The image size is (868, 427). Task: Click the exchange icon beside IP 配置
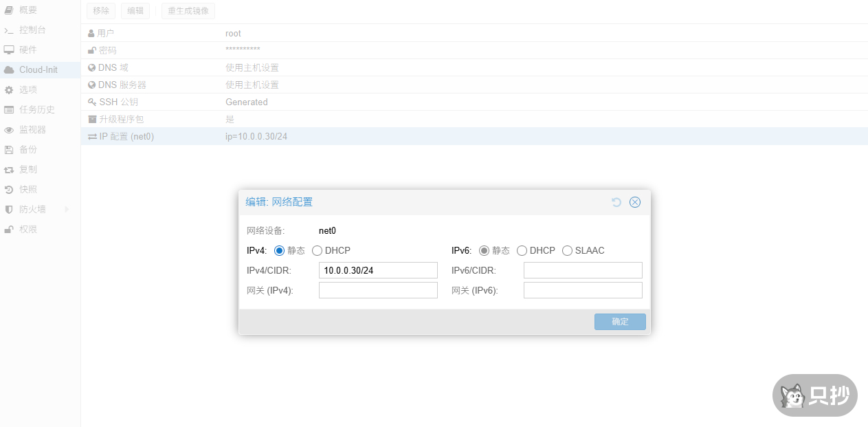point(92,136)
